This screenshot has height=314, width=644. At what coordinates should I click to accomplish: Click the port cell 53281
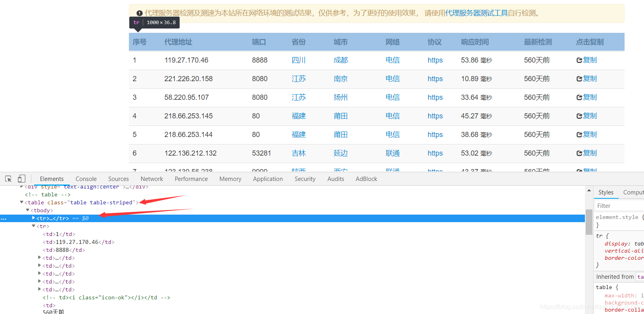[261, 153]
